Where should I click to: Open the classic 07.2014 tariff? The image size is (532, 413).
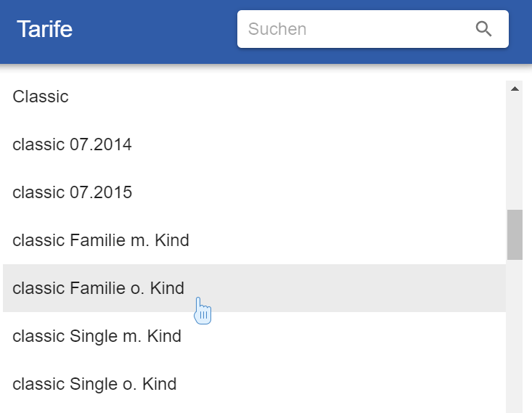coord(72,144)
